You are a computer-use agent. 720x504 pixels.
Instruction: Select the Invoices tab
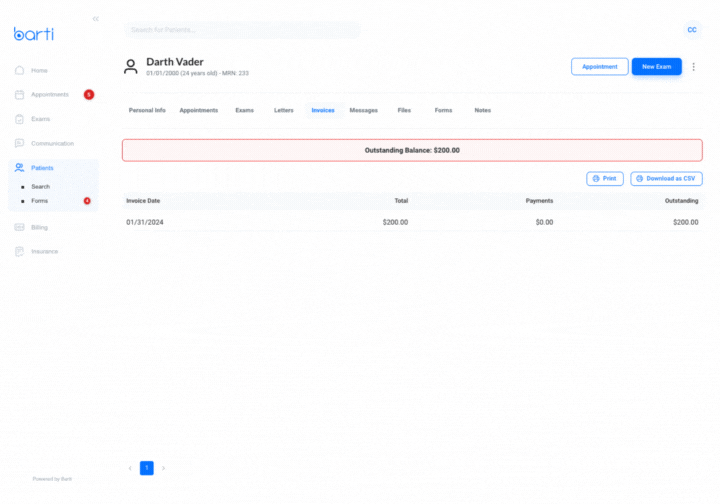point(323,110)
